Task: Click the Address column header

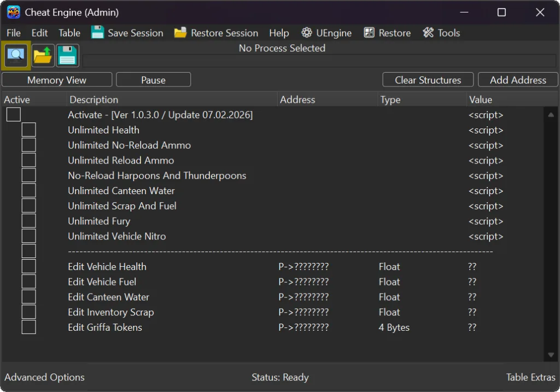Action: pos(328,100)
